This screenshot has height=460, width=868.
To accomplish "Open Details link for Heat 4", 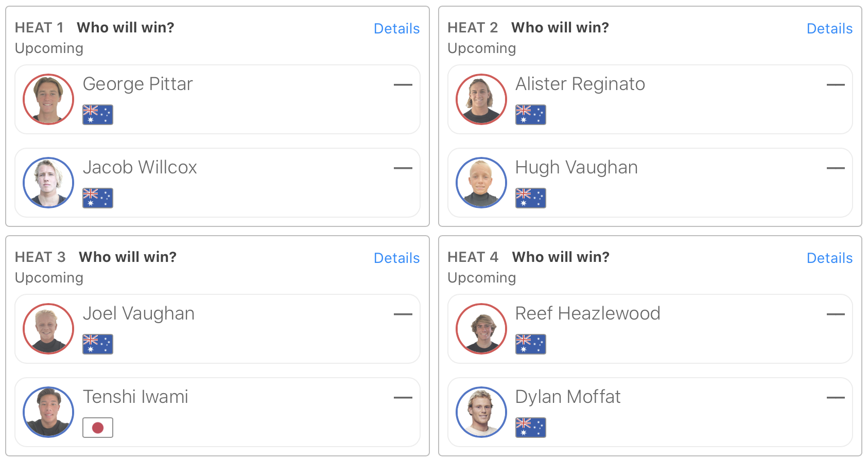I will (x=829, y=258).
